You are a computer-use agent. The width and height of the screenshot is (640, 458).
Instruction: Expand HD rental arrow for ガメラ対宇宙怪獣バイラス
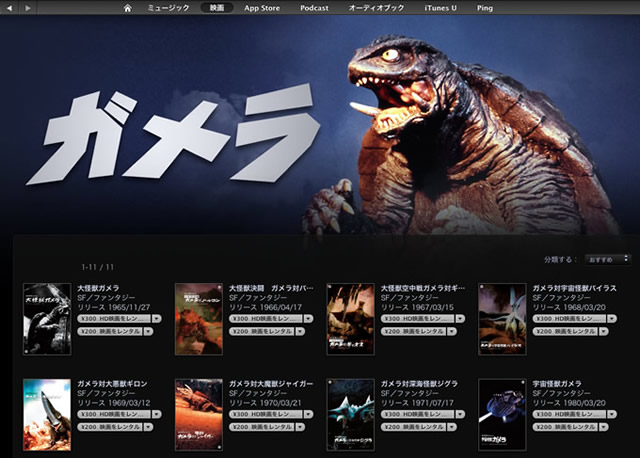(x=612, y=318)
